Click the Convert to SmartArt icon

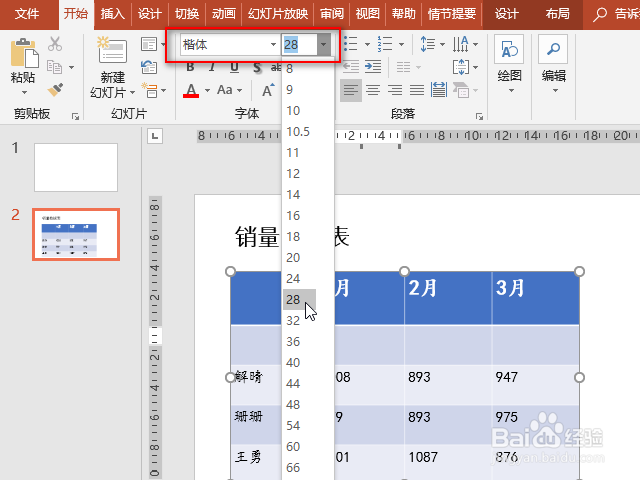[461, 90]
